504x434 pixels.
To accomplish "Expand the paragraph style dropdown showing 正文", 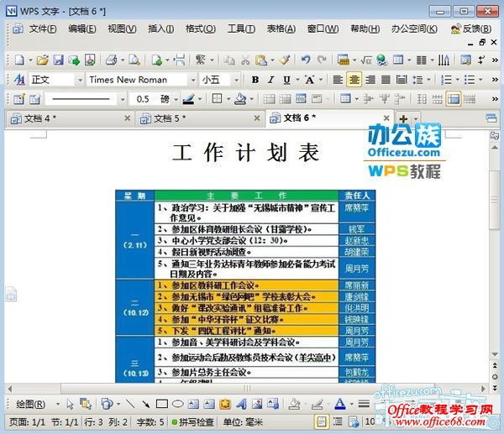I will [80, 80].
